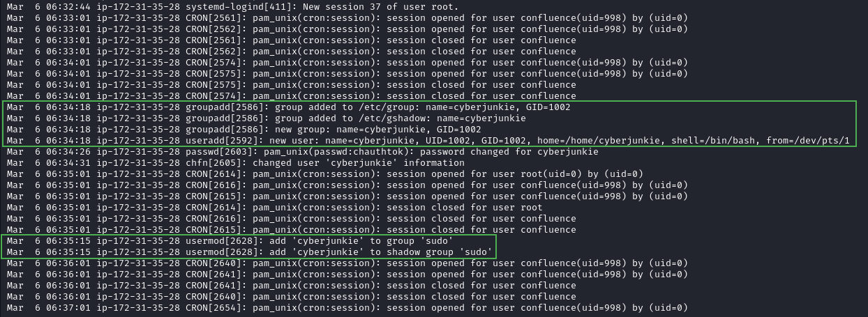This screenshot has height=317, width=868.
Task: Select the 06:34:26 timestamp
Action: tap(68, 151)
